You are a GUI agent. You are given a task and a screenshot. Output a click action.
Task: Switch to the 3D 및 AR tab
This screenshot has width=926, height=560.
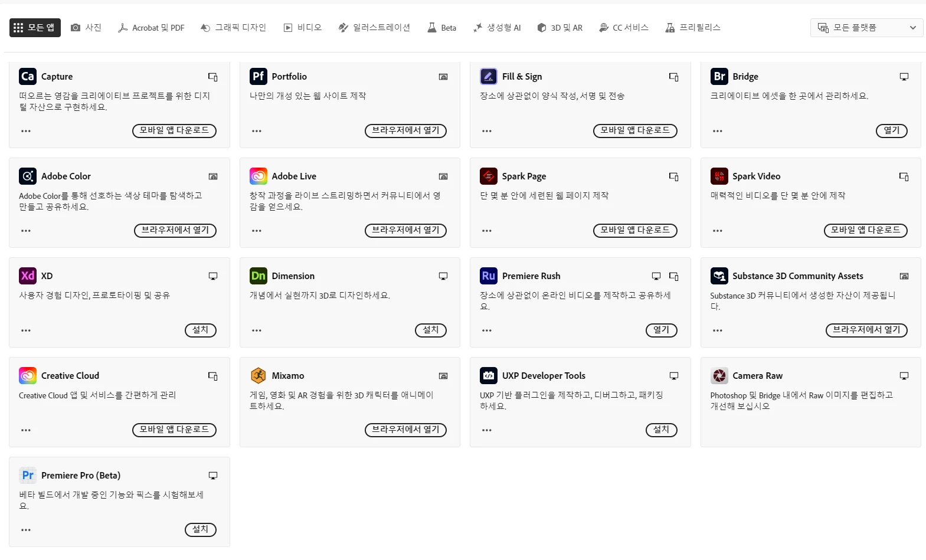pos(560,28)
